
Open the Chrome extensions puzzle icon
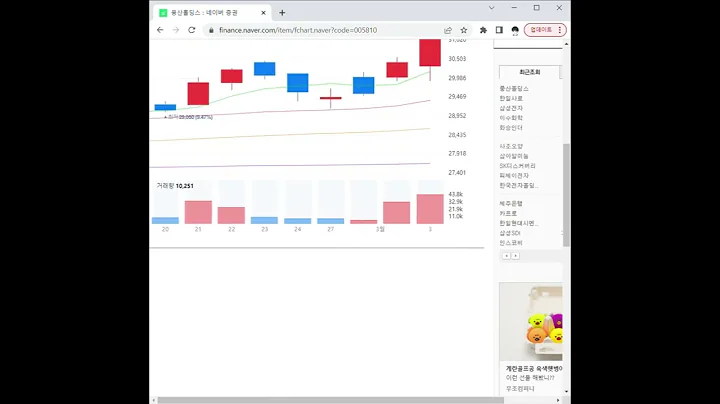pyautogui.click(x=483, y=30)
